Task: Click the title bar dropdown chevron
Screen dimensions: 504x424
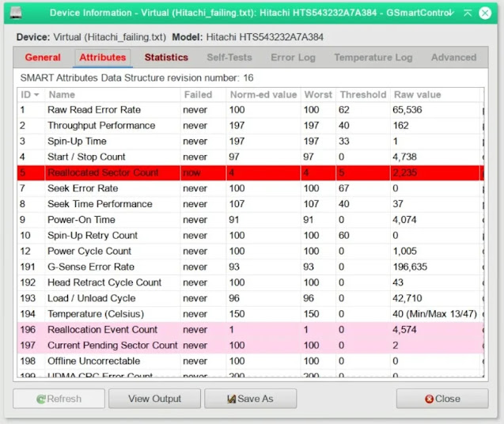Action: (451, 13)
